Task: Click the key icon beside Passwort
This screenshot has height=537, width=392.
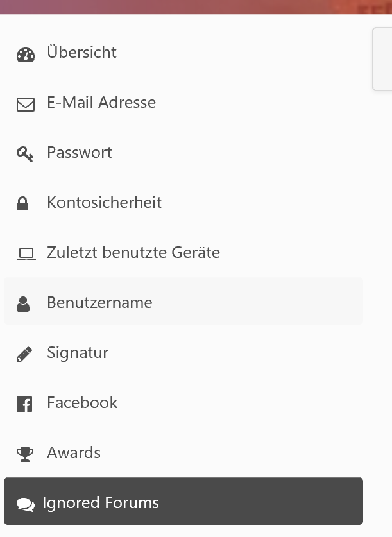Action: coord(25,154)
